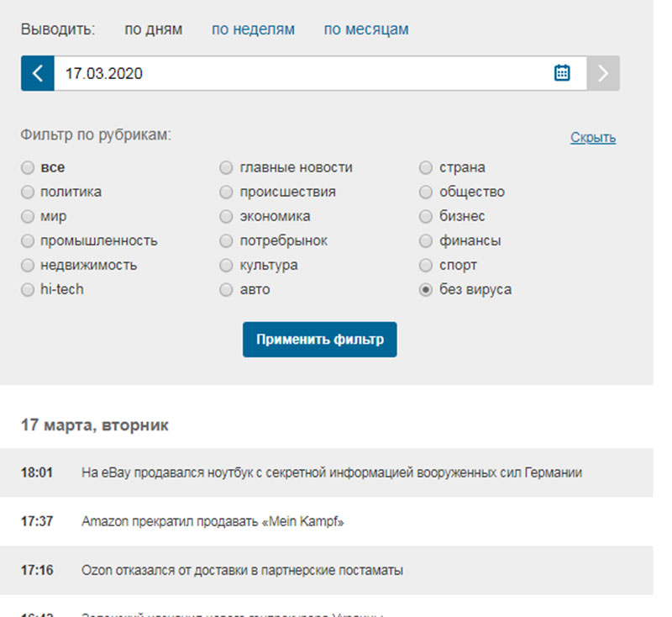
Task: Choose the 'экономика' radio option
Action: tap(226, 216)
